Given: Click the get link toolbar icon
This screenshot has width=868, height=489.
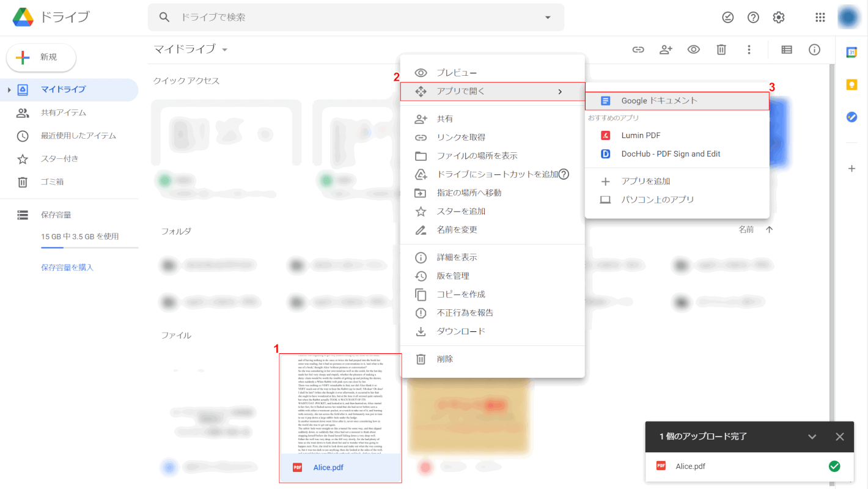Looking at the screenshot, I should pyautogui.click(x=638, y=50).
